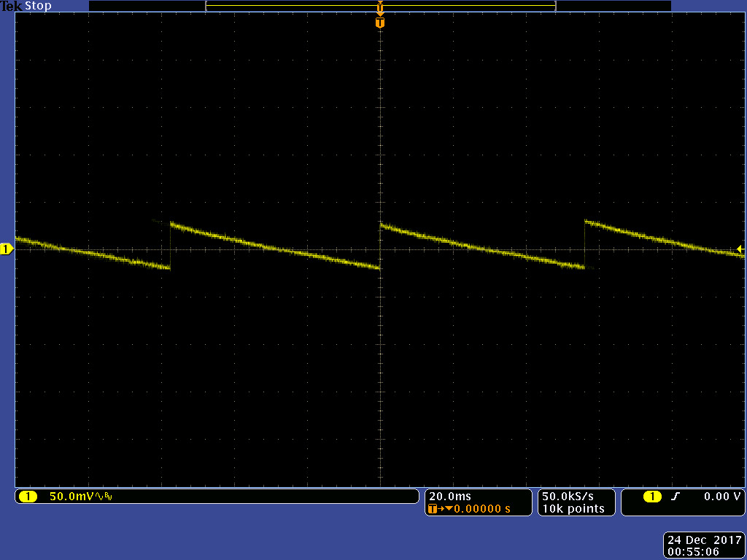This screenshot has width=747, height=560.
Task: Click the yellow trigger level arrow at right edge
Action: [740, 249]
